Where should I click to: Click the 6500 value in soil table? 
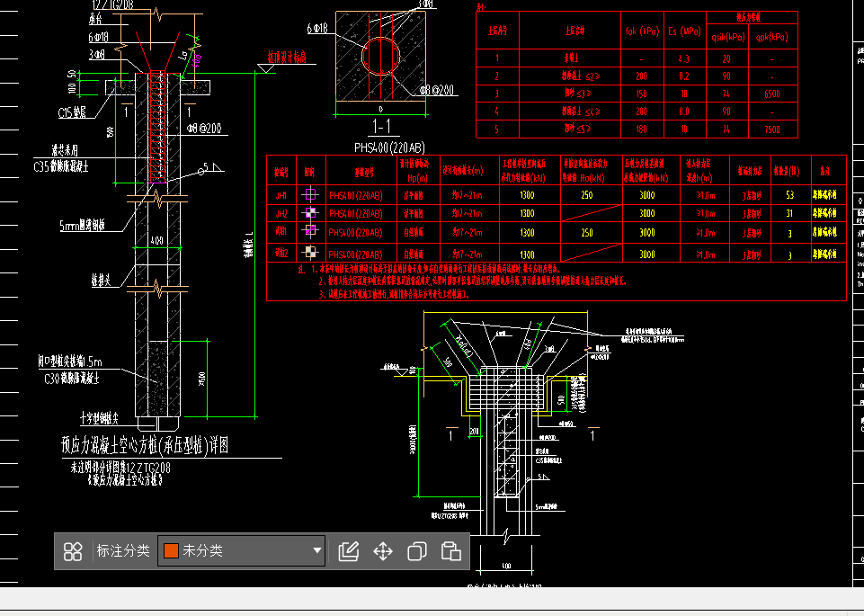pyautogui.click(x=772, y=94)
